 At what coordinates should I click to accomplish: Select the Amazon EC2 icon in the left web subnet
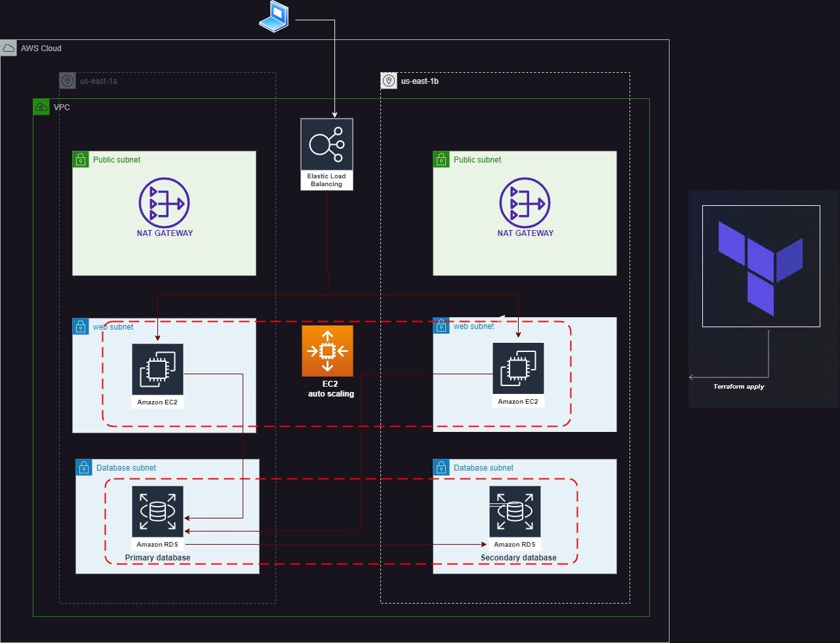click(x=157, y=368)
